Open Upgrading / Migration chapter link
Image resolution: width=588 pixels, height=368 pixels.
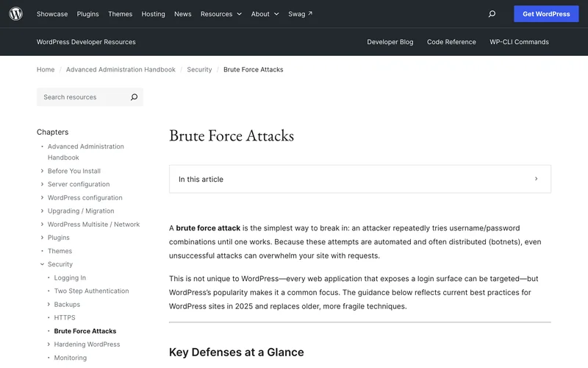(x=81, y=210)
